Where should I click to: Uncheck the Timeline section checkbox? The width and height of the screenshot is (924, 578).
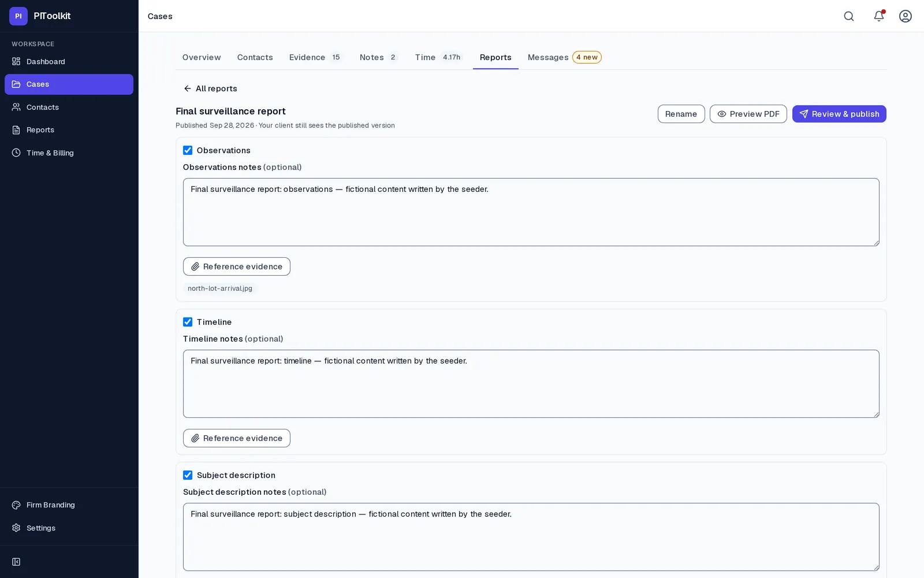tap(188, 322)
